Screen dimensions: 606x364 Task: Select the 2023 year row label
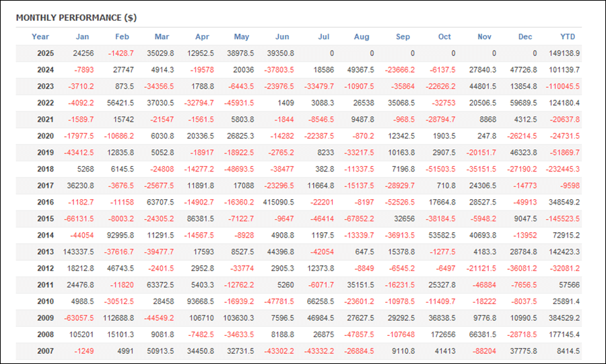[46, 87]
